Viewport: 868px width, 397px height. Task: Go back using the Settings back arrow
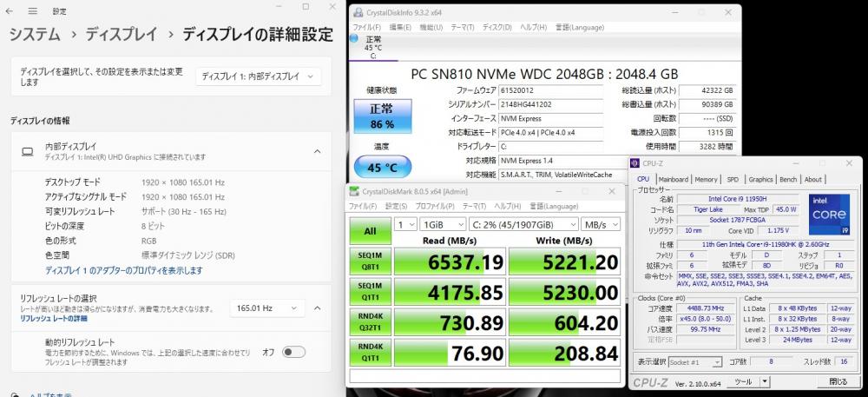click(x=11, y=11)
